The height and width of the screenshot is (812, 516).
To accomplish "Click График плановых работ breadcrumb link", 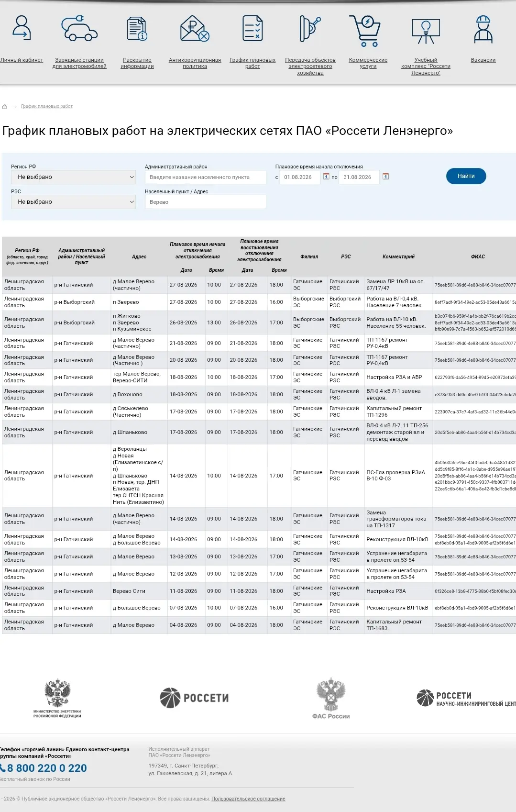I will [x=47, y=106].
